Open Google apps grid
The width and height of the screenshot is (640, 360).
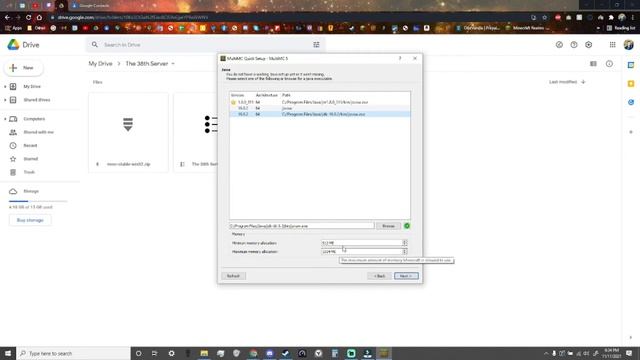coord(613,45)
